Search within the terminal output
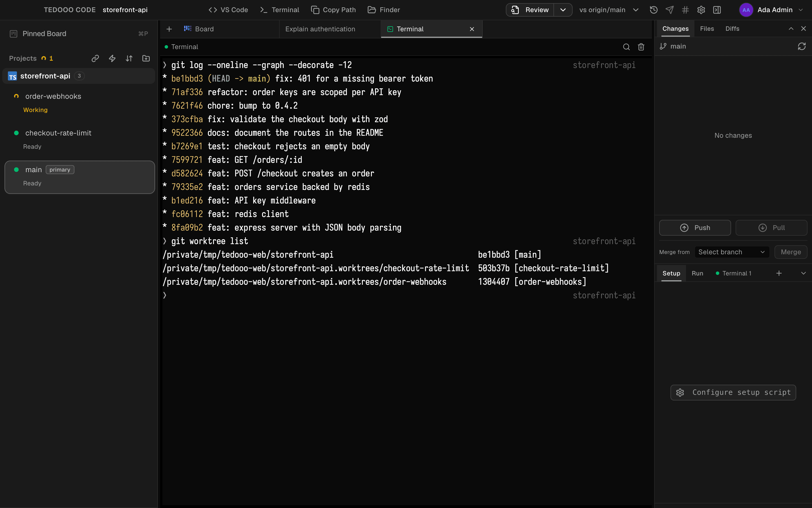 626,47
